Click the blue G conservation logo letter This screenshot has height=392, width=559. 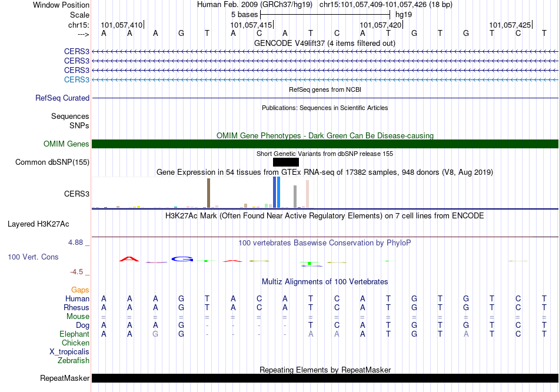pyautogui.click(x=182, y=259)
